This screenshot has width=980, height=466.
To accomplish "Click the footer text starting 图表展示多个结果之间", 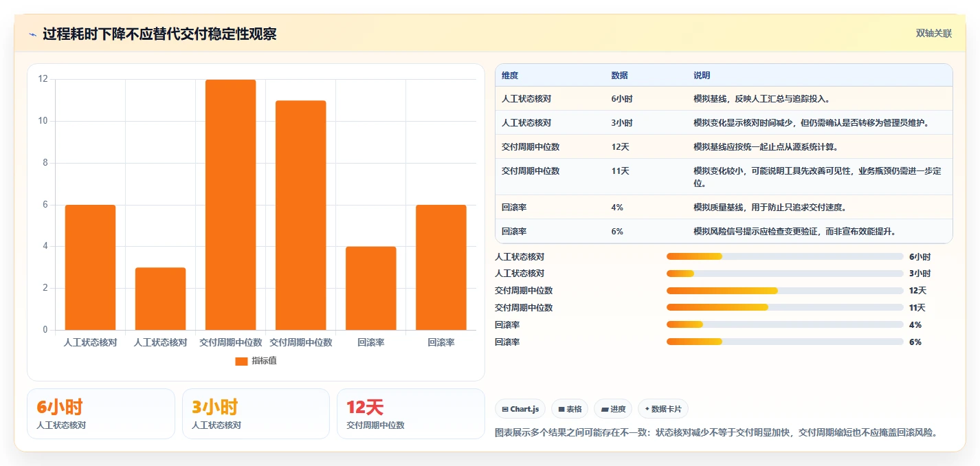I will pyautogui.click(x=716, y=433).
